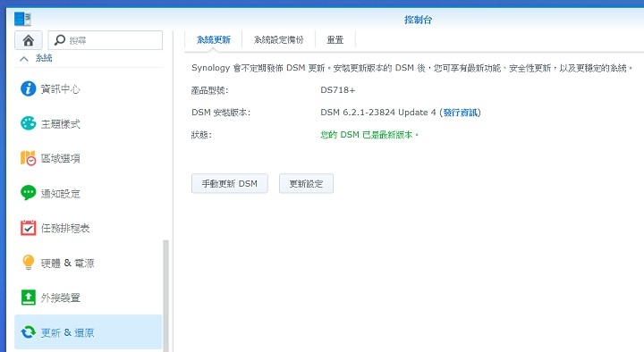The width and height of the screenshot is (644, 352).
Task: Click the DS718+ model value
Action: pyautogui.click(x=337, y=90)
